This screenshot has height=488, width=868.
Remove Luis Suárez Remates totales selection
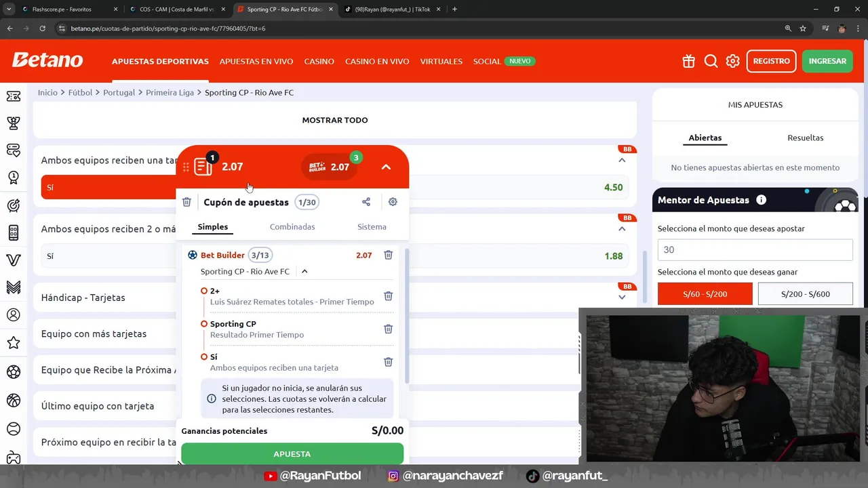(x=388, y=296)
